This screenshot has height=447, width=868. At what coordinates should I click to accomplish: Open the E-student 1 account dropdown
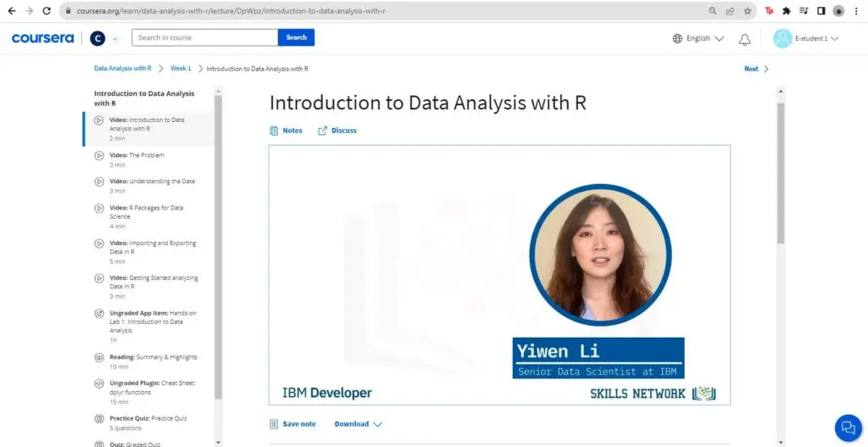[x=817, y=38]
